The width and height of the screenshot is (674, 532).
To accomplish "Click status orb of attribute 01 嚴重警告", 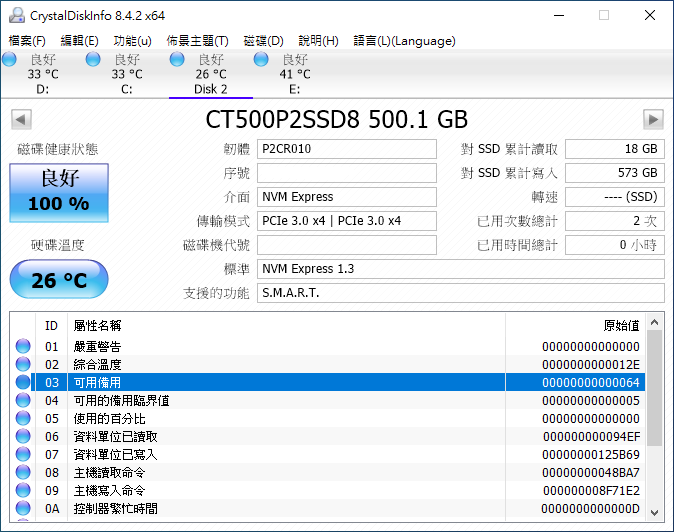I will (23, 346).
